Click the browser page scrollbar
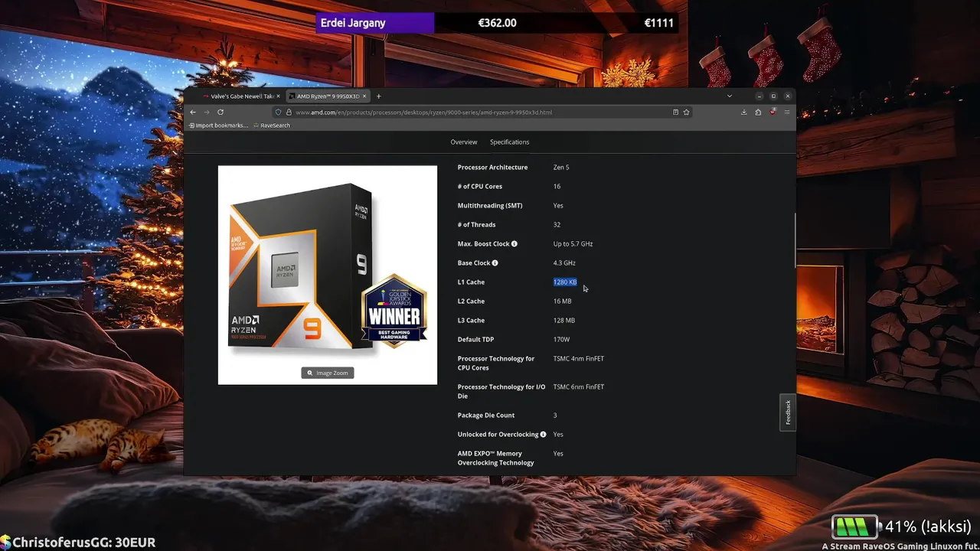Viewport: 980px width, 551px height. point(794,241)
